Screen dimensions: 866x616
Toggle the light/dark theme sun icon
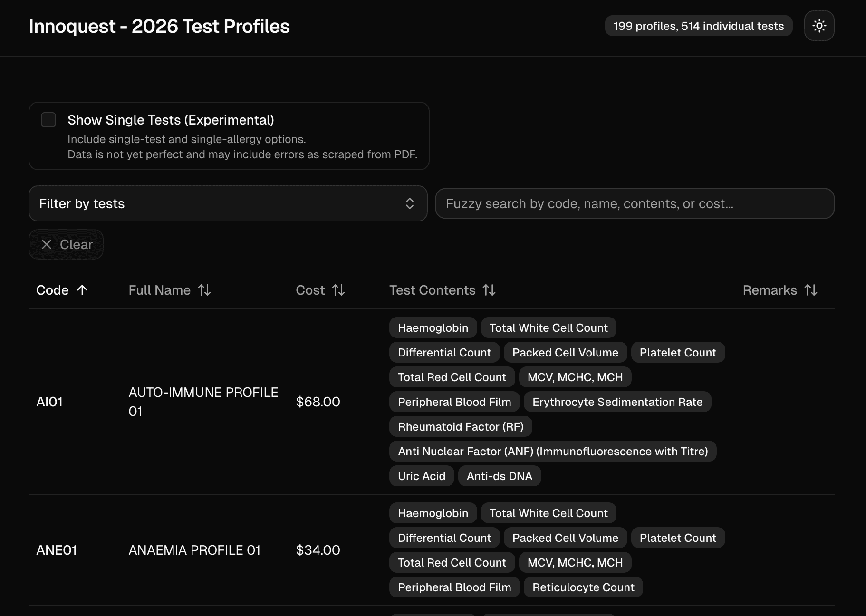coord(819,26)
